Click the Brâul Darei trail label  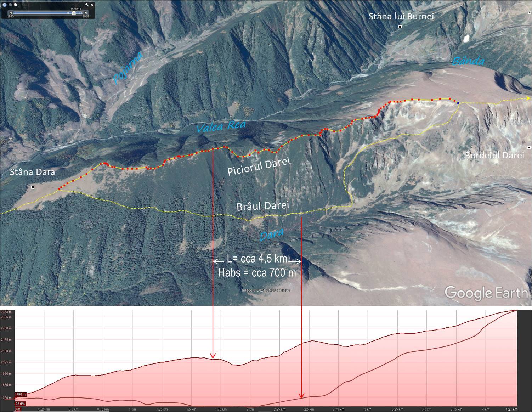[262, 206]
